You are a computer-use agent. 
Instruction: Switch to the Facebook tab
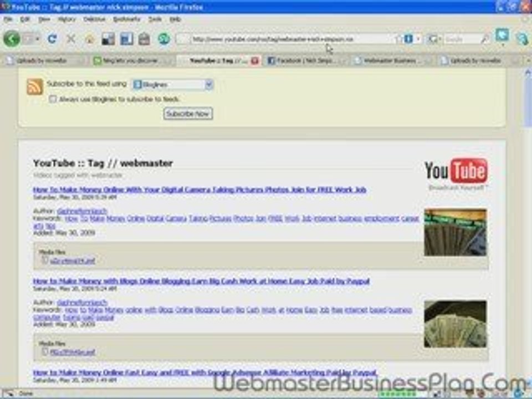point(305,61)
